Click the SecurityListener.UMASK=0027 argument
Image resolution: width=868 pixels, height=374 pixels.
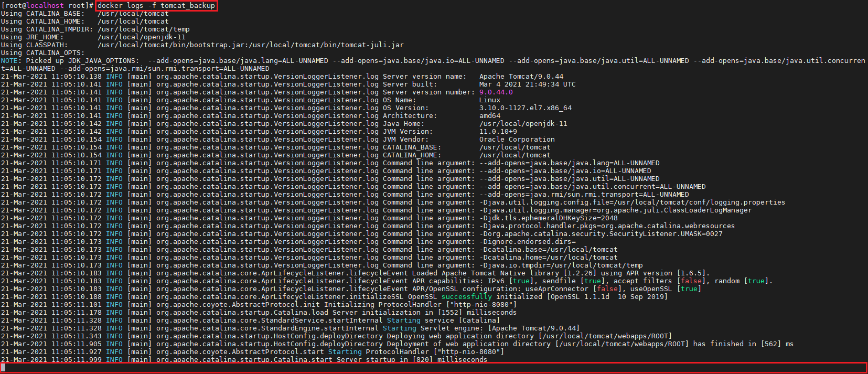601,233
